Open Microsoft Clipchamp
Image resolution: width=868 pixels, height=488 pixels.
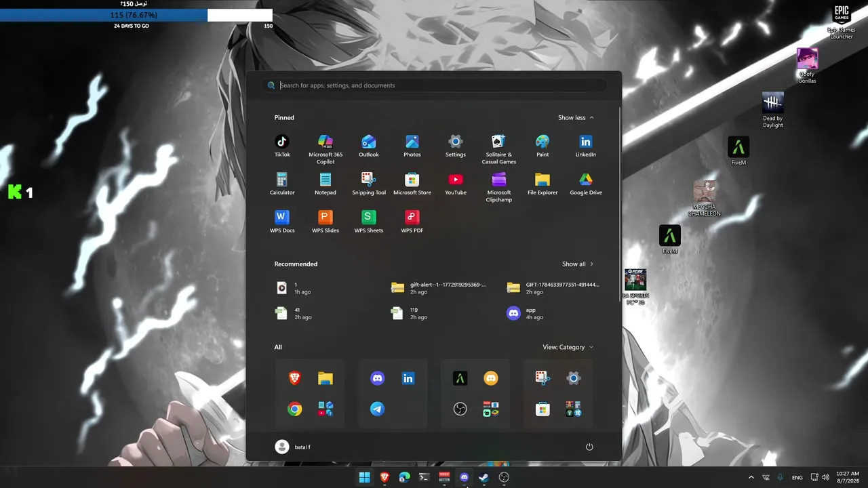[x=499, y=187]
